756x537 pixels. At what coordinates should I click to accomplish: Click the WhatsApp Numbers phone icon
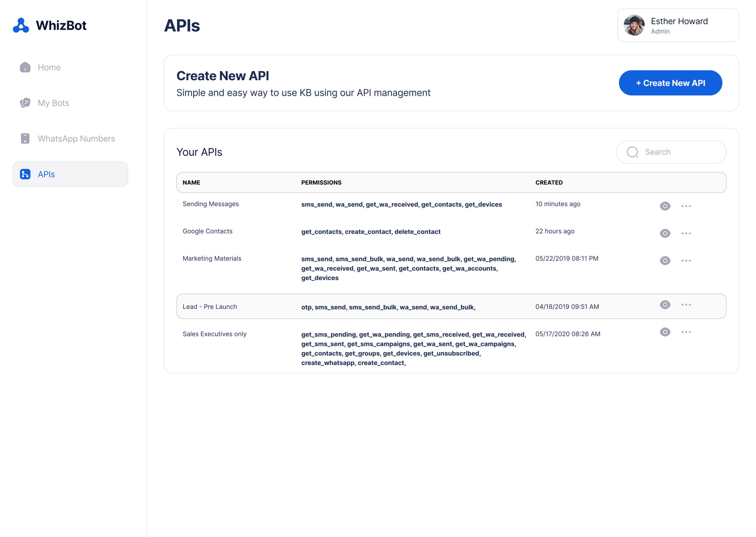coord(25,139)
